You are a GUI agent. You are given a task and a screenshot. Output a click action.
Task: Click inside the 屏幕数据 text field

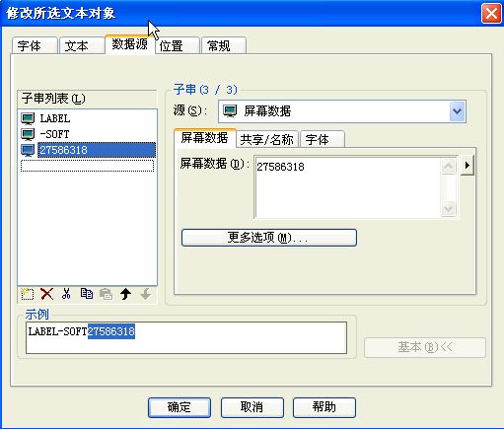pyautogui.click(x=348, y=187)
